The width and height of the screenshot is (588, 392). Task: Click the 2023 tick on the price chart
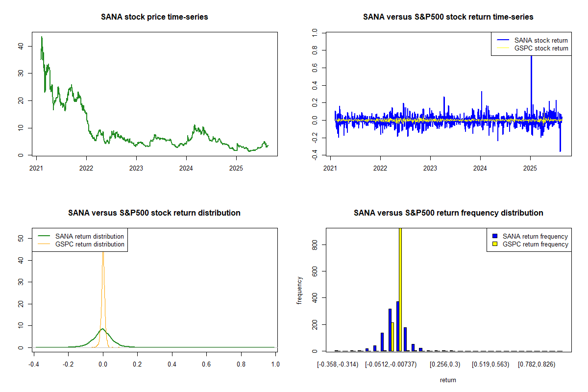pos(136,165)
